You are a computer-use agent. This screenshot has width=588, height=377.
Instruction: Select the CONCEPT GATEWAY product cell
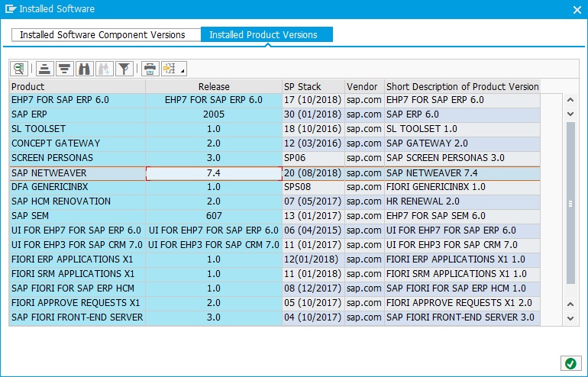tap(77, 143)
